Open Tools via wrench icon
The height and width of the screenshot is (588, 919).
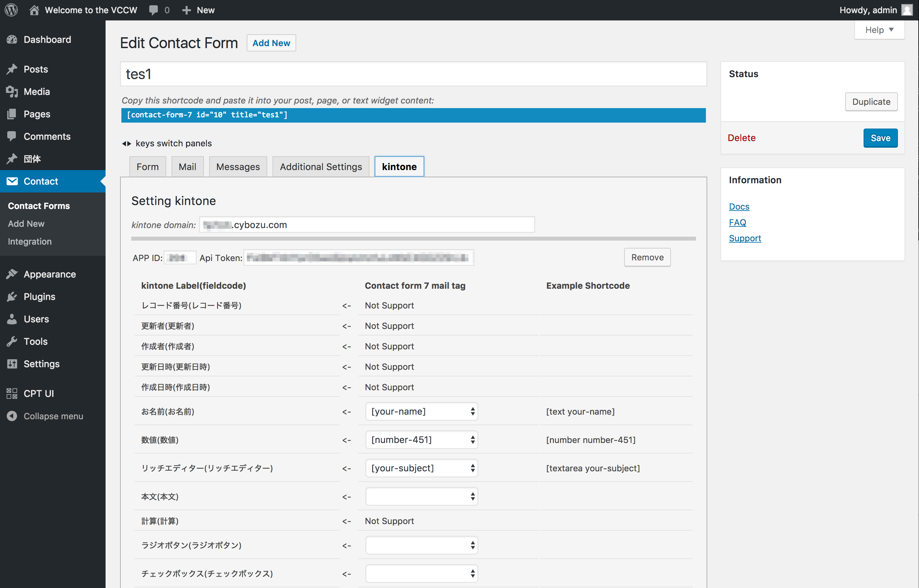point(12,341)
